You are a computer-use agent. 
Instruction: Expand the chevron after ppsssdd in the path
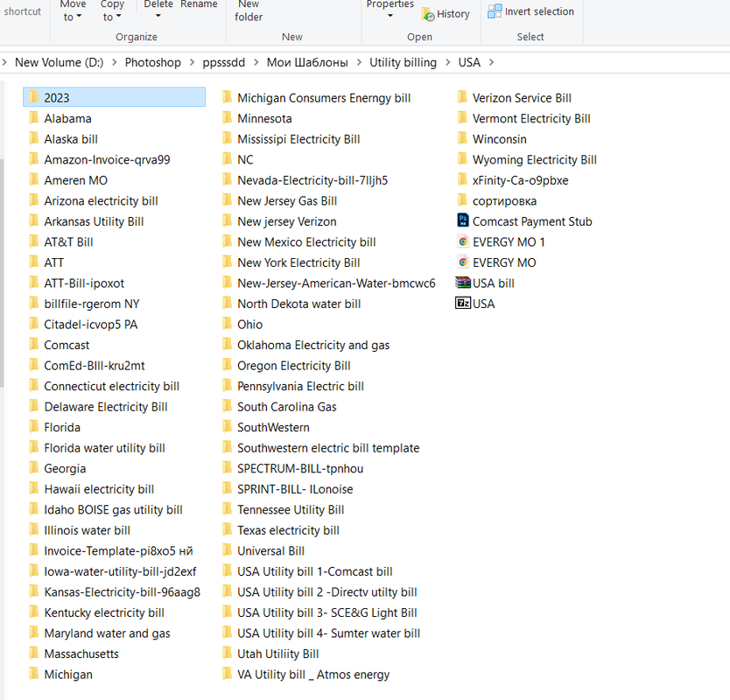256,62
